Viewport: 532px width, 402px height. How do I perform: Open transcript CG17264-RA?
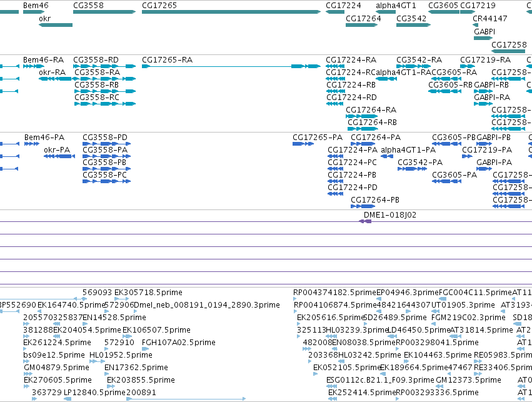tap(371, 110)
